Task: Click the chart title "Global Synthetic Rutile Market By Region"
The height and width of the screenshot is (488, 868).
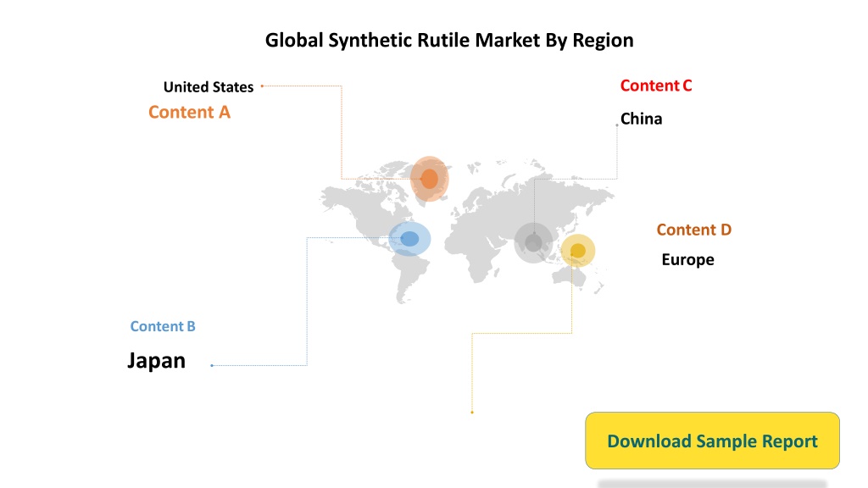Action: pos(449,41)
